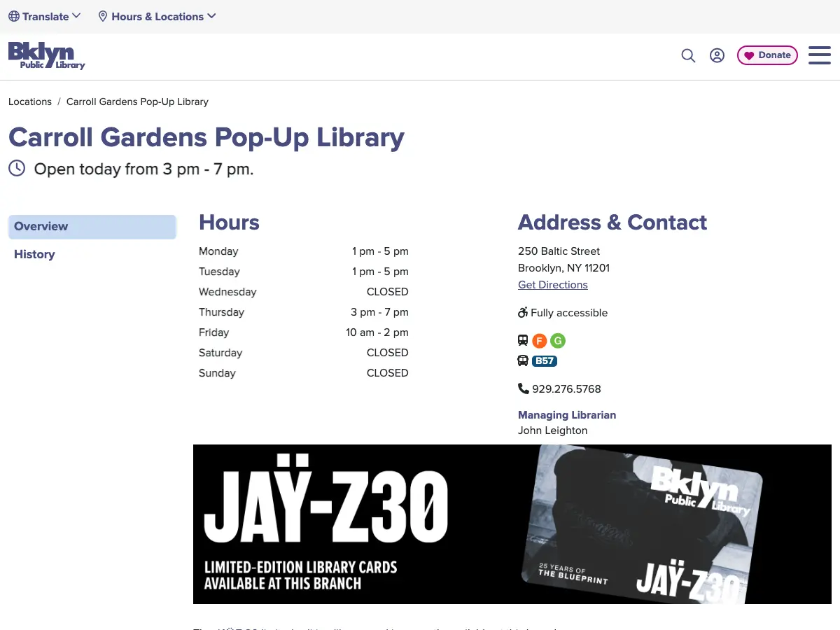The height and width of the screenshot is (630, 840).
Task: Click Wednesday's CLOSED status
Action: [388, 292]
